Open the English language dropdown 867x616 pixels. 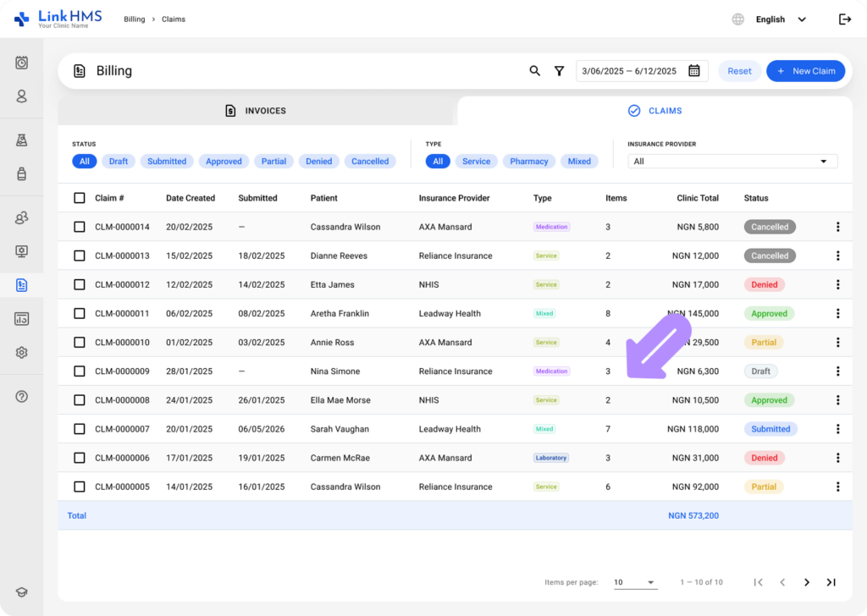781,19
